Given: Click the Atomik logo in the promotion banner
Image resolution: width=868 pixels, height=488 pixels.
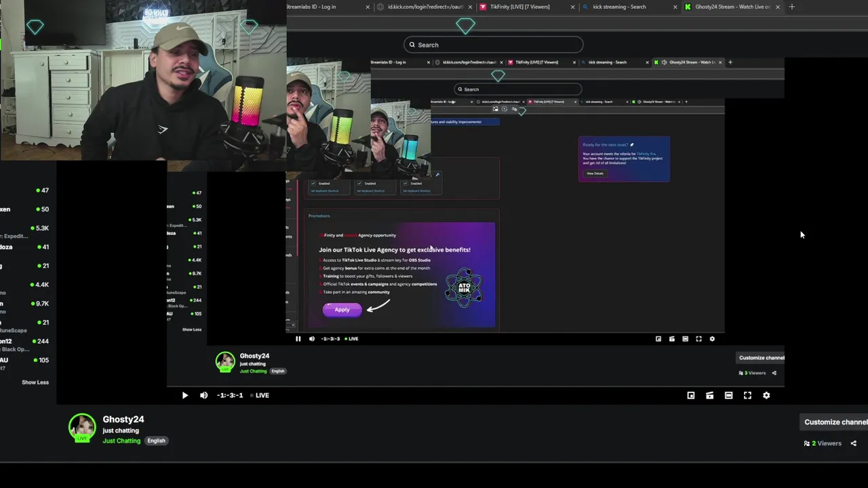Looking at the screenshot, I should pyautogui.click(x=464, y=288).
